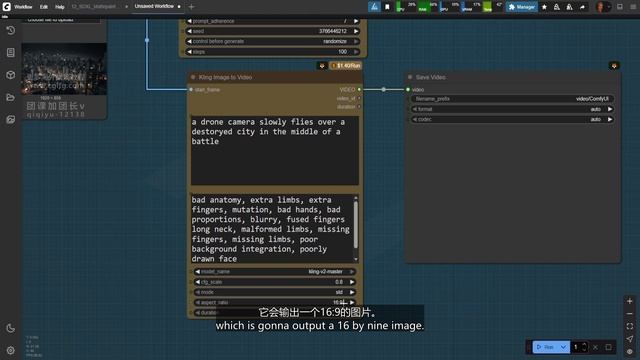The image size is (640, 360).
Task: Click the start_frame input socket
Action: pyautogui.click(x=191, y=89)
